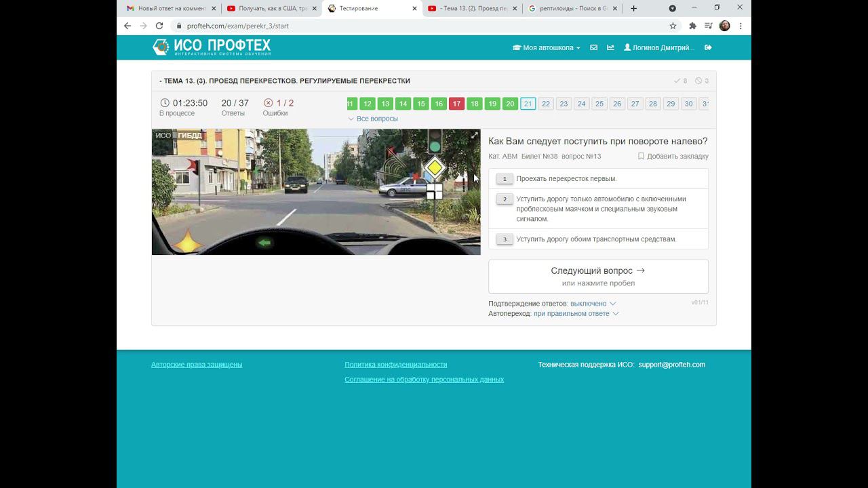
Task: Select answer 2 about flashing beacon vehicle
Action: tap(598, 209)
